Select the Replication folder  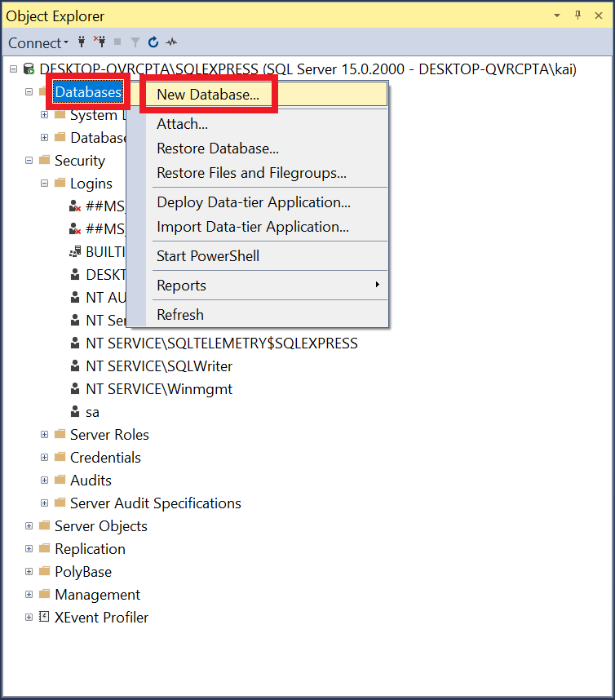(x=90, y=549)
